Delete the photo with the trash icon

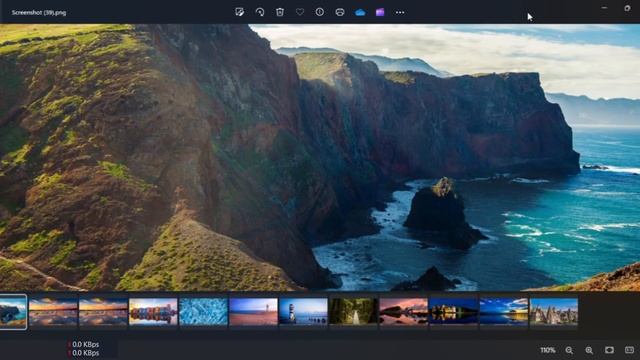(x=280, y=12)
